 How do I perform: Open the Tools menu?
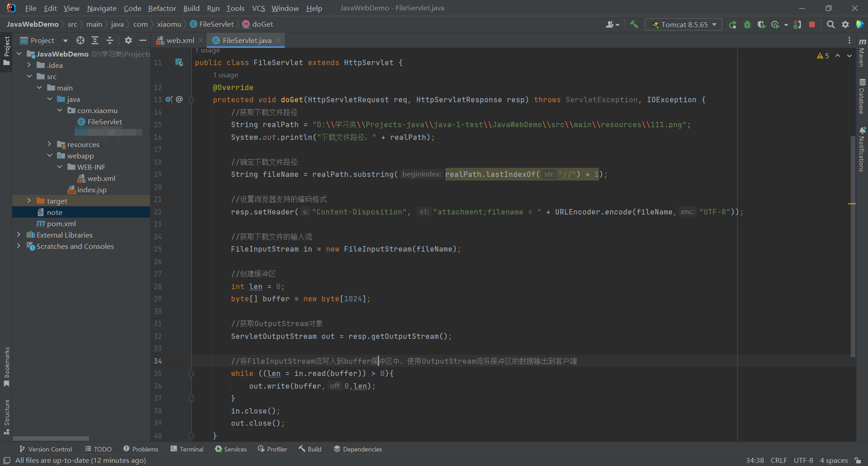click(x=235, y=8)
